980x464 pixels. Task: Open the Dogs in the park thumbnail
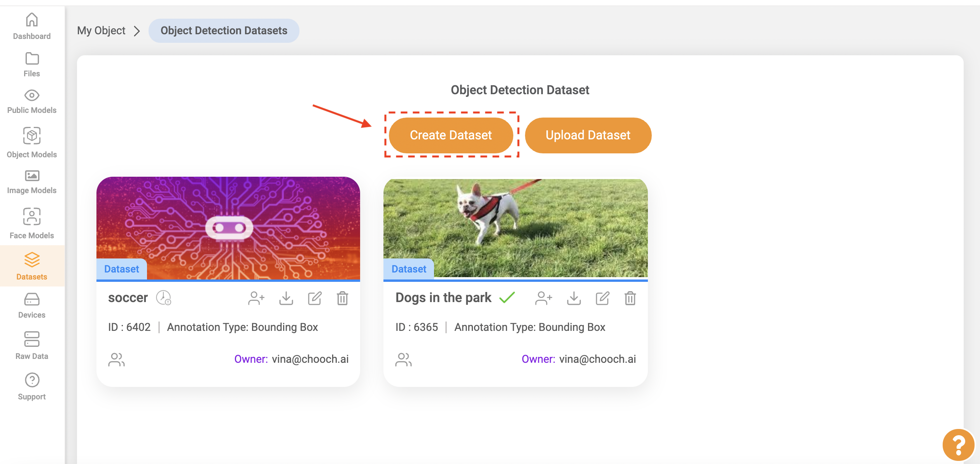click(x=515, y=228)
